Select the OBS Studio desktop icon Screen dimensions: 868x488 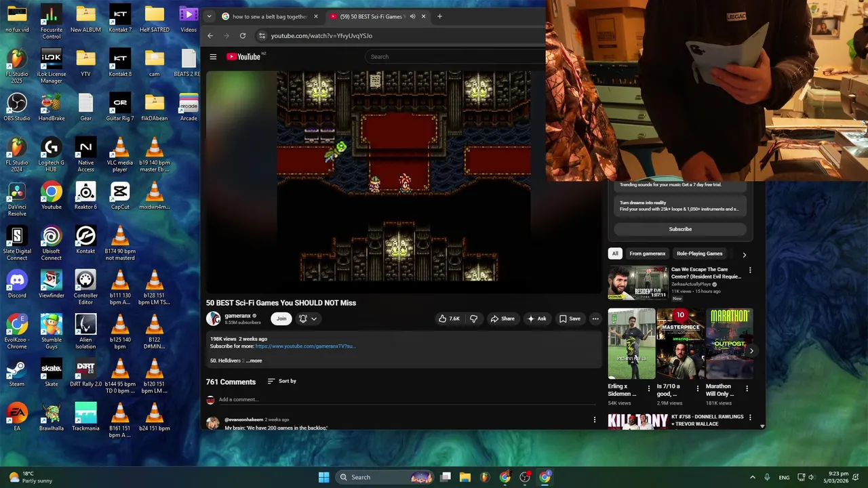tap(17, 107)
